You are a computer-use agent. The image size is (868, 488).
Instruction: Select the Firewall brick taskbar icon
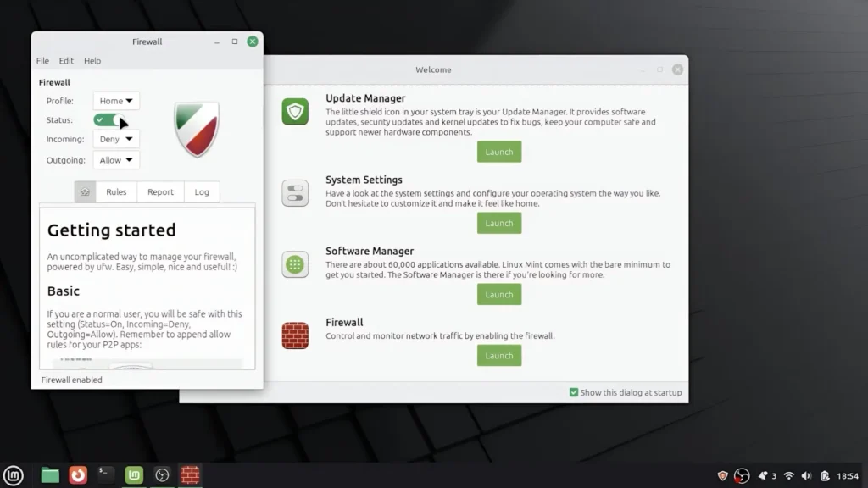pos(190,475)
